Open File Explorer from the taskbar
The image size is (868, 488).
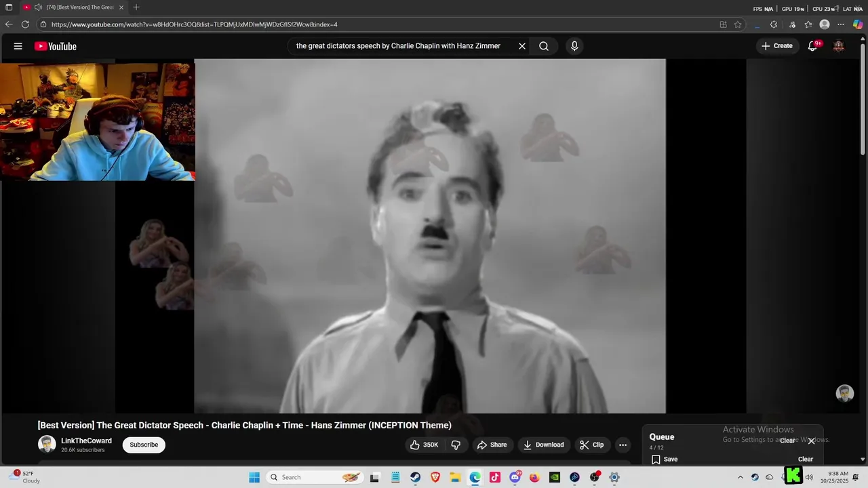tap(455, 477)
